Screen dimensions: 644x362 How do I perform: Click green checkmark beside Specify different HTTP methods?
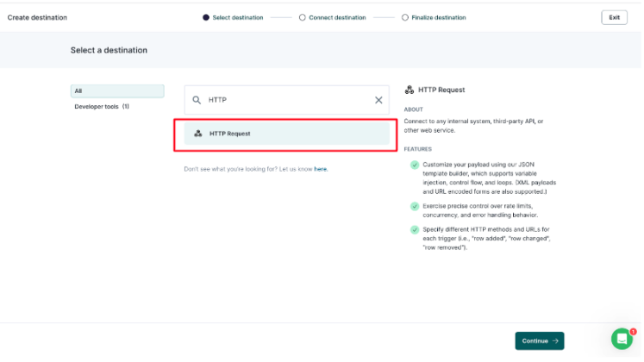coord(415,229)
